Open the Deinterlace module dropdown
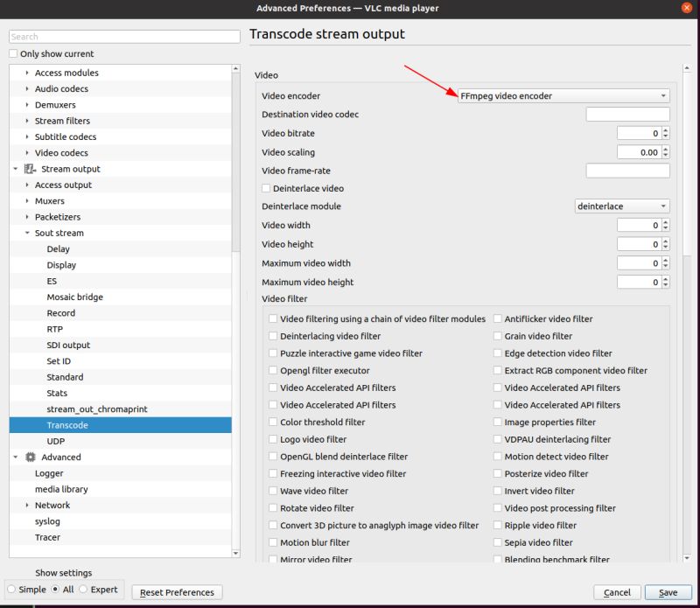This screenshot has width=700, height=608. tap(622, 206)
